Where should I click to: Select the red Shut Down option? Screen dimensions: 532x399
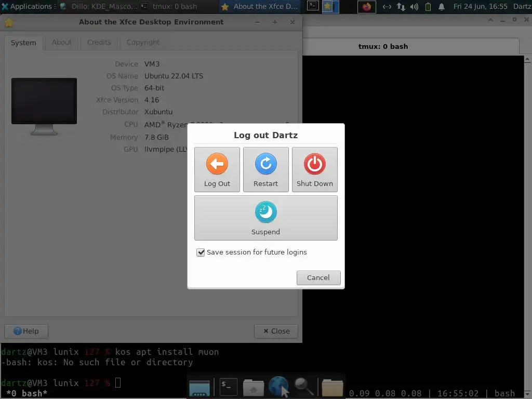click(x=314, y=169)
